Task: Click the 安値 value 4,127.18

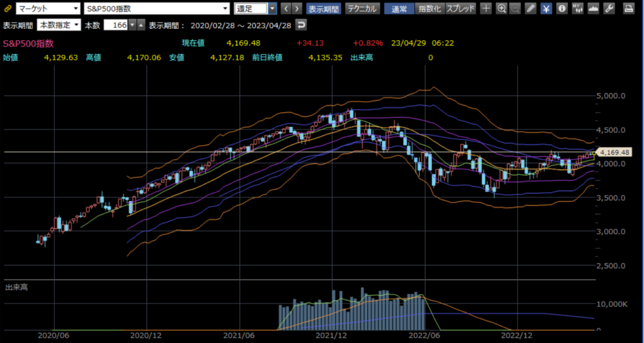Action: click(x=227, y=57)
